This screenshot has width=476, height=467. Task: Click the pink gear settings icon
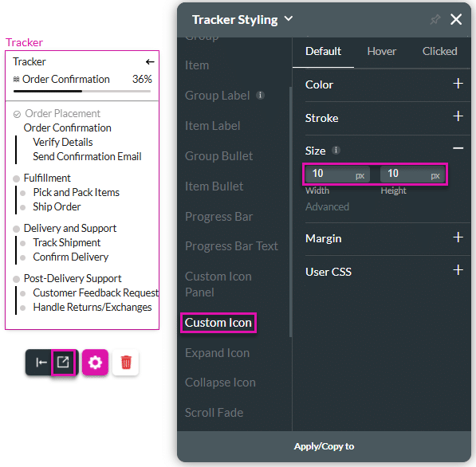[x=95, y=363]
